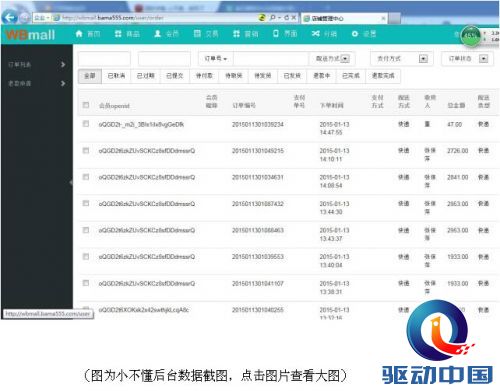500x391 pixels.
Task: Expand the 订单列表 sidebar item
Action: click(37, 64)
